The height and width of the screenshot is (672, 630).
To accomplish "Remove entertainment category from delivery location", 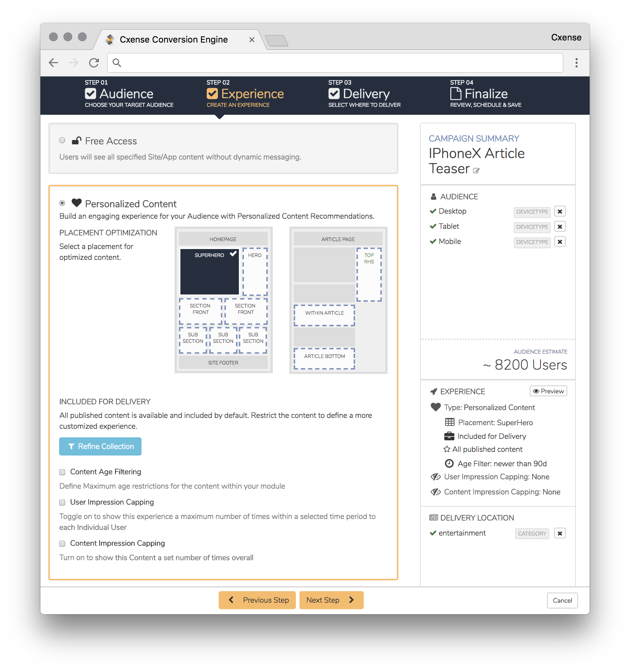I will (560, 533).
